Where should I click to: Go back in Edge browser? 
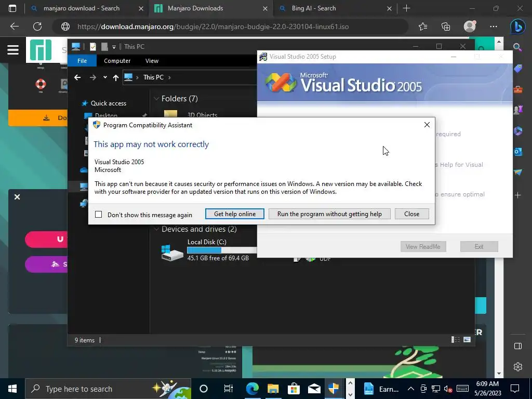(14, 26)
